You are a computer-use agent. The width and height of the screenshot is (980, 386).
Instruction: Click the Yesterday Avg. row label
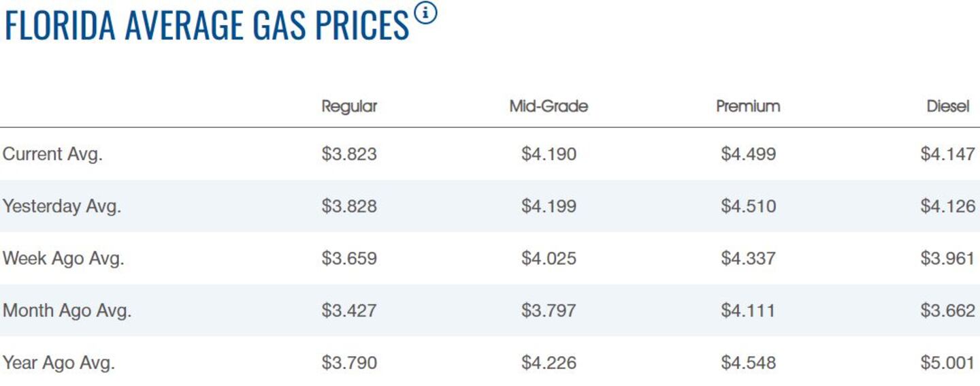coord(62,206)
